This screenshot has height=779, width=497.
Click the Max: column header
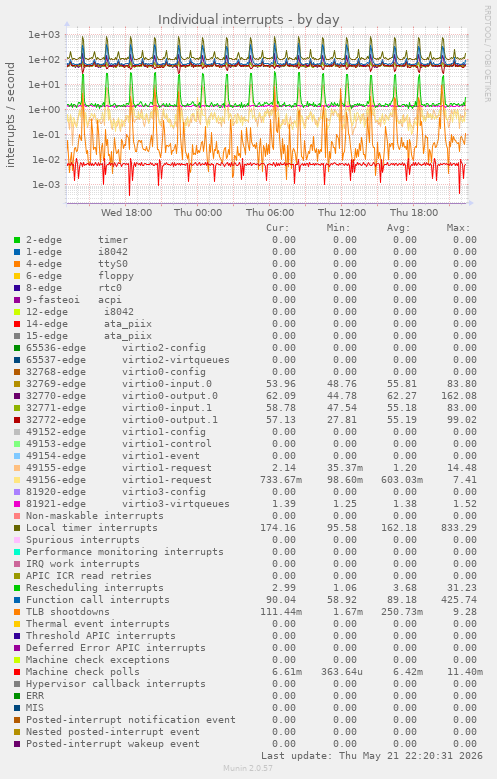point(458,228)
